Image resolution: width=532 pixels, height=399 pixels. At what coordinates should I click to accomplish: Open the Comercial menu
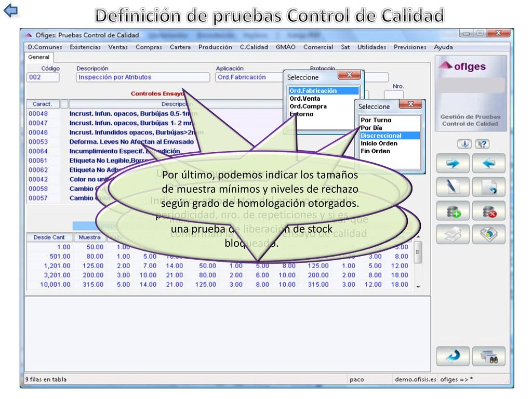[318, 47]
